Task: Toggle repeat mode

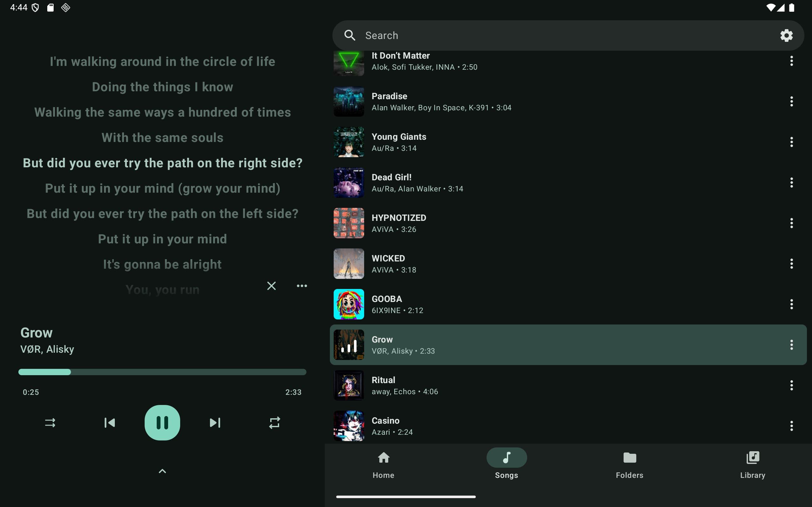Action: 274,422
